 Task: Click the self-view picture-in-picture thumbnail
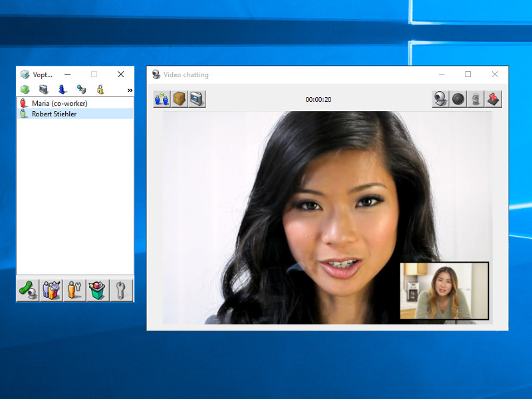point(444,291)
